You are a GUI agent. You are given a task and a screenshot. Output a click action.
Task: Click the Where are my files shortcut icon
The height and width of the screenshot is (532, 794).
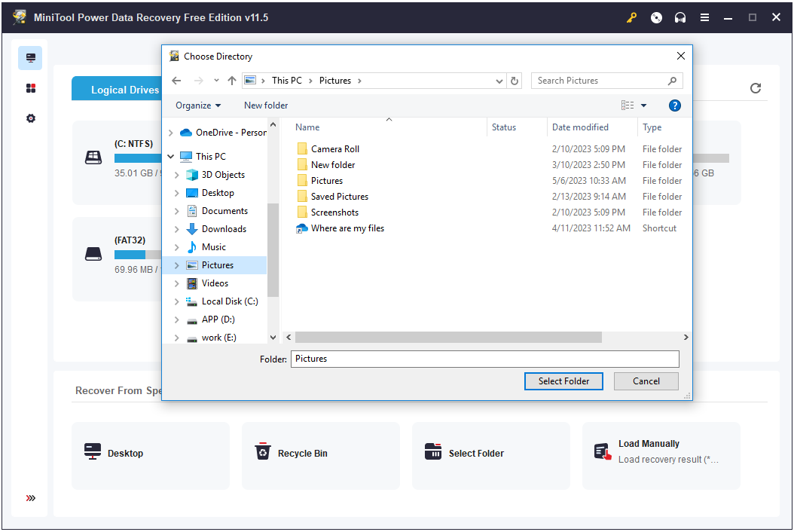[x=302, y=228]
